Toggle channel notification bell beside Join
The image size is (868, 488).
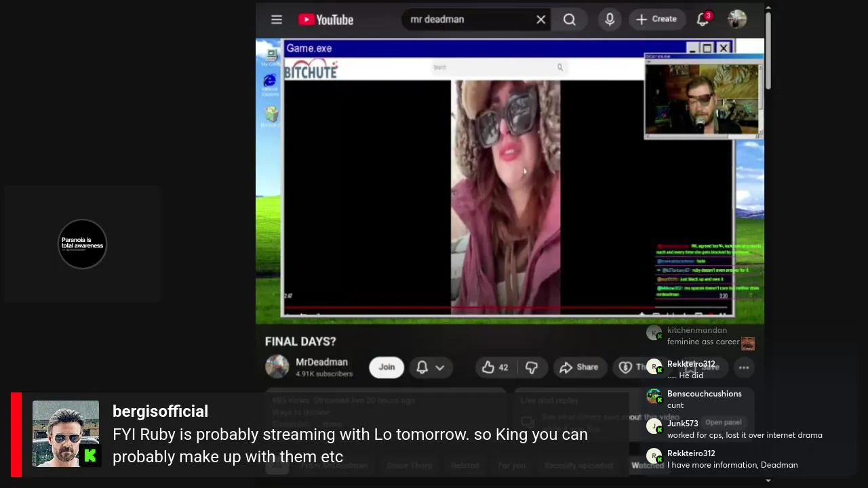point(422,367)
